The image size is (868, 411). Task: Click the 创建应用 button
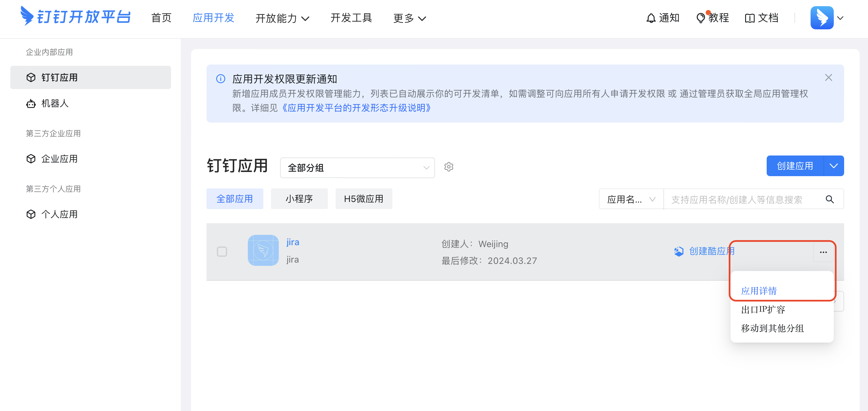click(x=794, y=166)
